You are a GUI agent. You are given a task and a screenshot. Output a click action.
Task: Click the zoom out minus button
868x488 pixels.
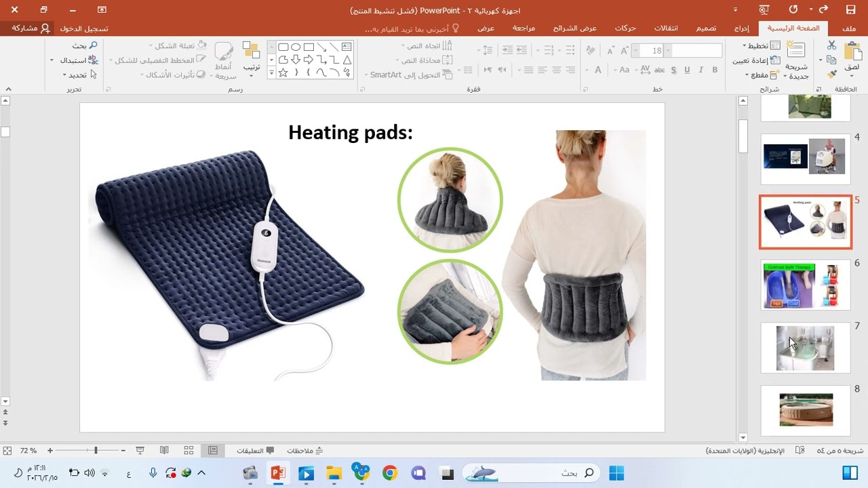point(123,450)
